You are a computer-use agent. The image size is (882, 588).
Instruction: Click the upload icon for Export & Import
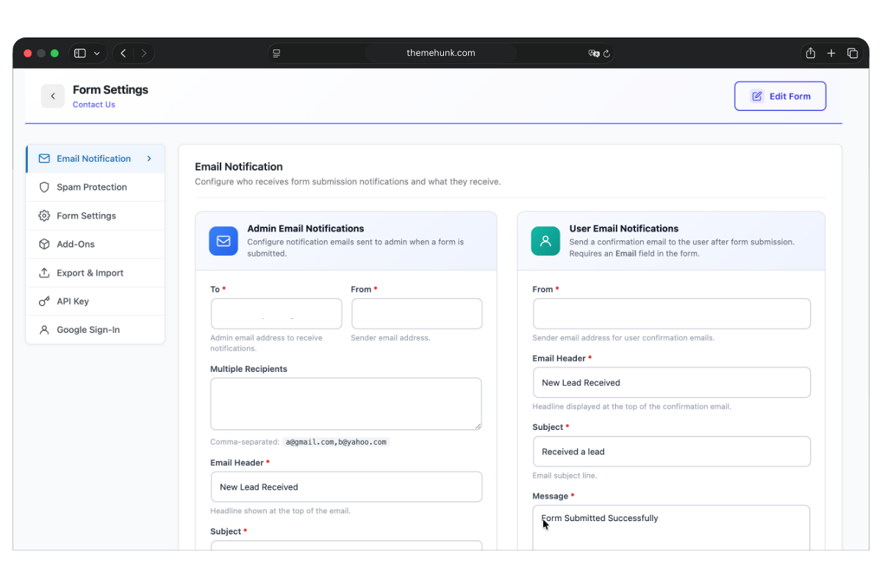44,273
